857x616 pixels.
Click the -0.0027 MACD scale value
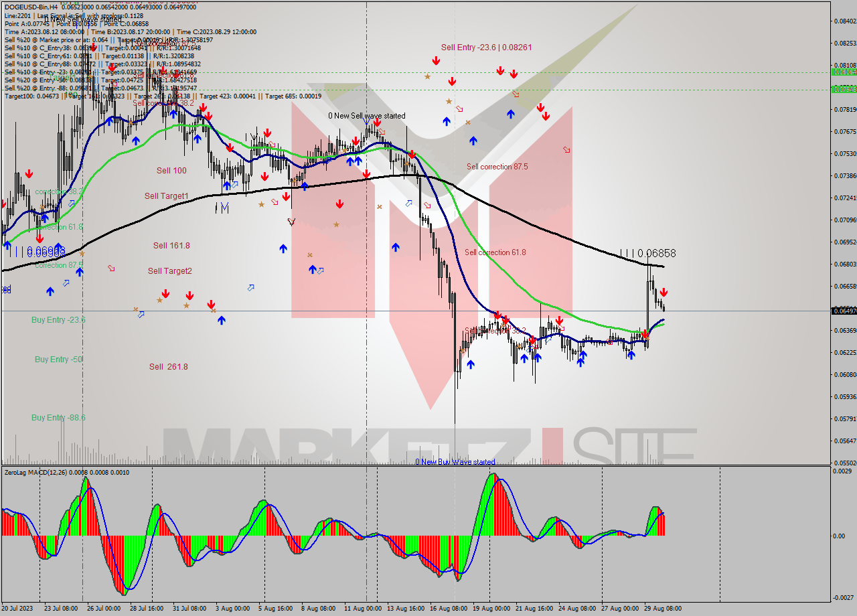(x=844, y=597)
